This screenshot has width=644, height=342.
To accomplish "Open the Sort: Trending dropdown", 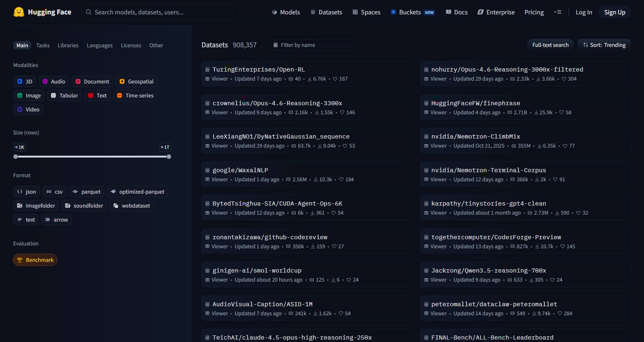I will click(x=604, y=45).
